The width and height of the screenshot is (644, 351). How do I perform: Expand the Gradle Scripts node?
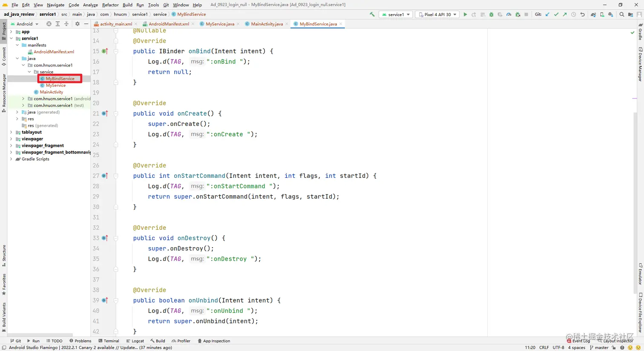[x=11, y=159]
